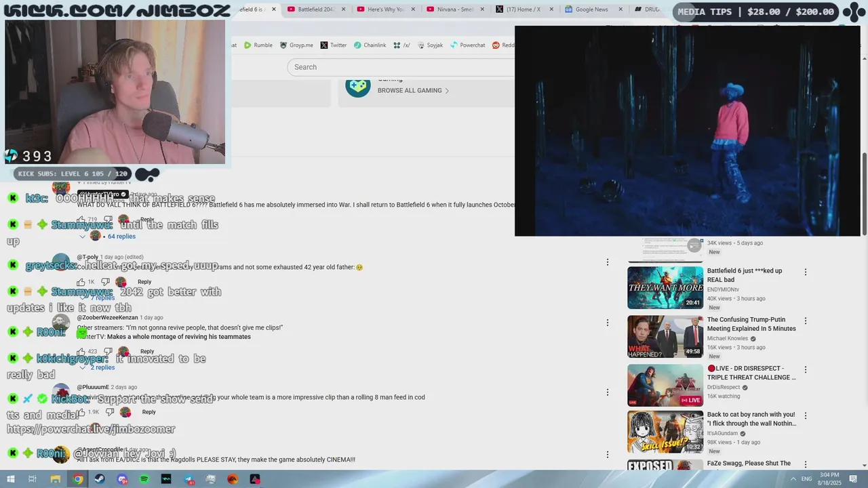Viewport: 868px width, 488px height.
Task: Open more options for Trump-Putin video
Action: [806, 321]
